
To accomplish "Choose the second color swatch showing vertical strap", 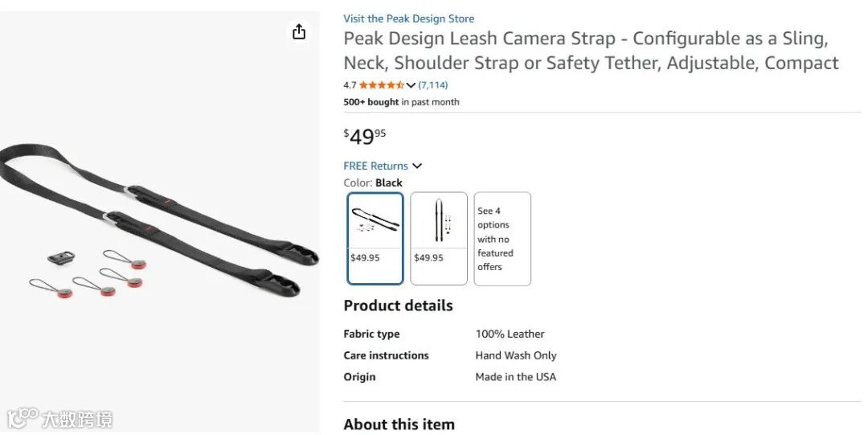I will pyautogui.click(x=439, y=238).
